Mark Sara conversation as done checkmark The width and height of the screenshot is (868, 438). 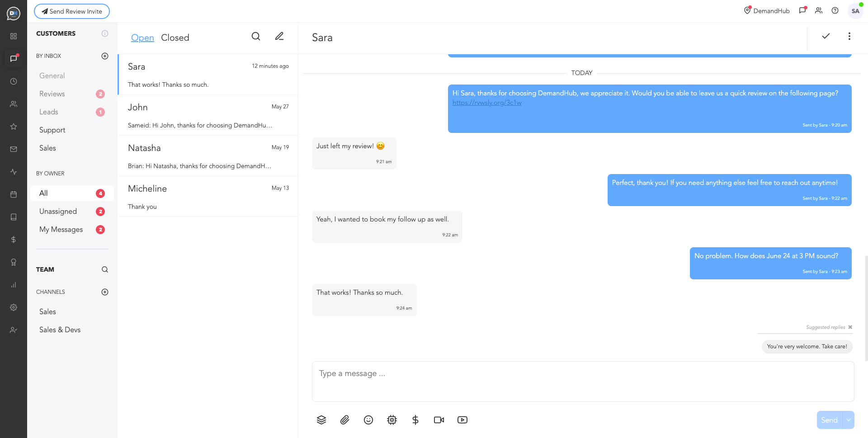826,36
